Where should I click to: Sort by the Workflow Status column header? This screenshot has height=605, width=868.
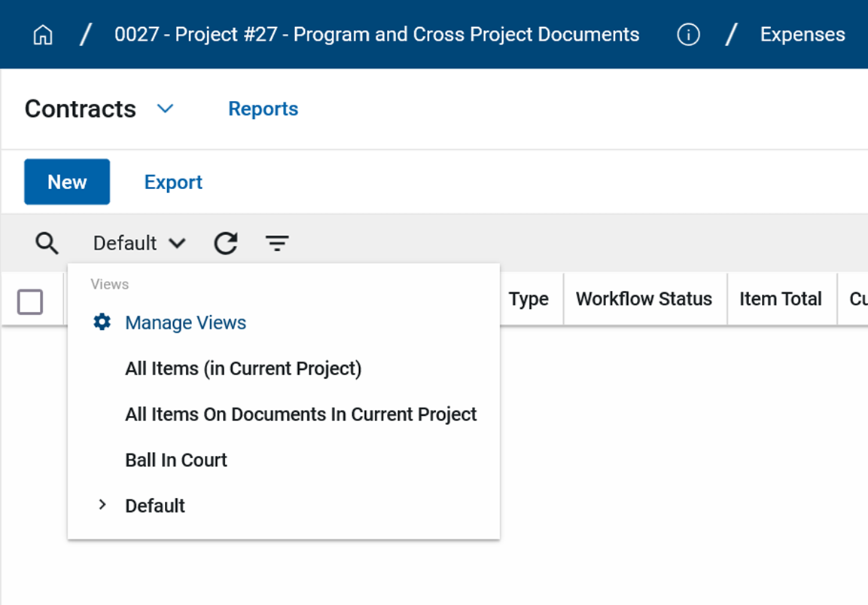[644, 299]
